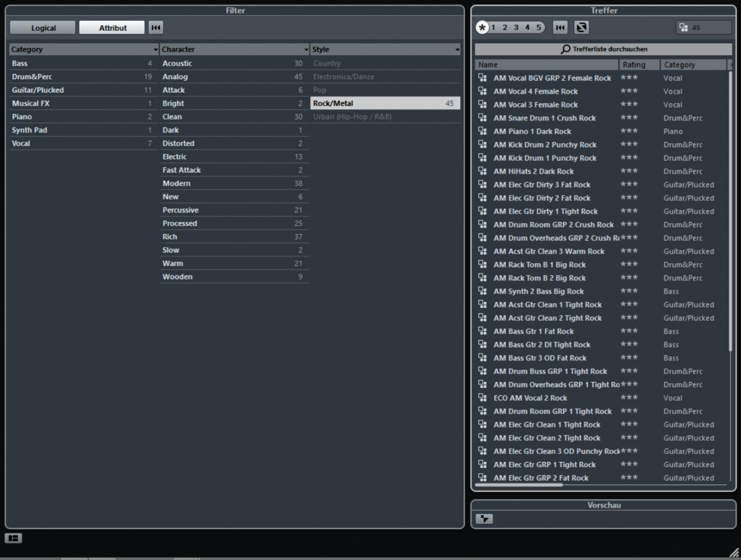Click the preset icon of AM Bass Gtr 3 OD Fat Rock

(x=483, y=358)
